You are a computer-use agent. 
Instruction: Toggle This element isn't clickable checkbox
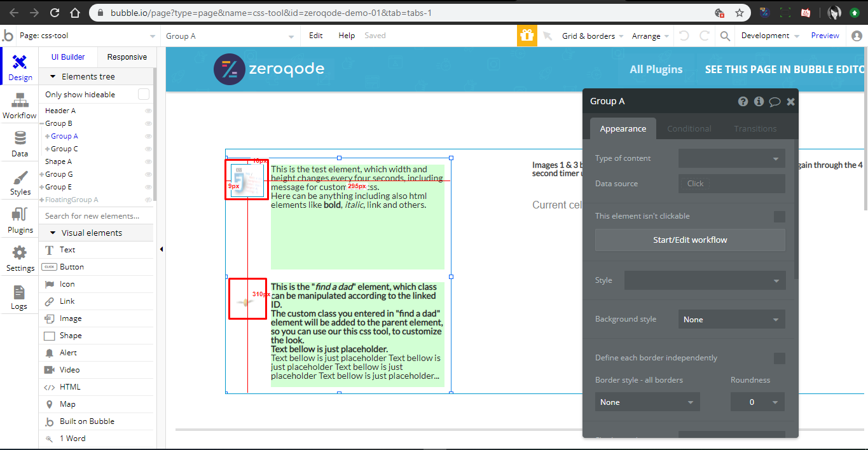pyautogui.click(x=780, y=217)
